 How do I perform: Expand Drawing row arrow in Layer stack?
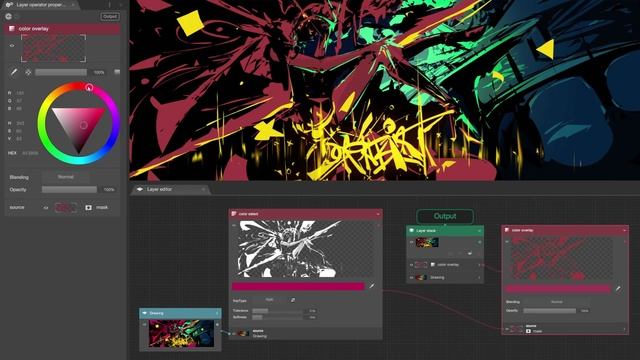tap(479, 278)
